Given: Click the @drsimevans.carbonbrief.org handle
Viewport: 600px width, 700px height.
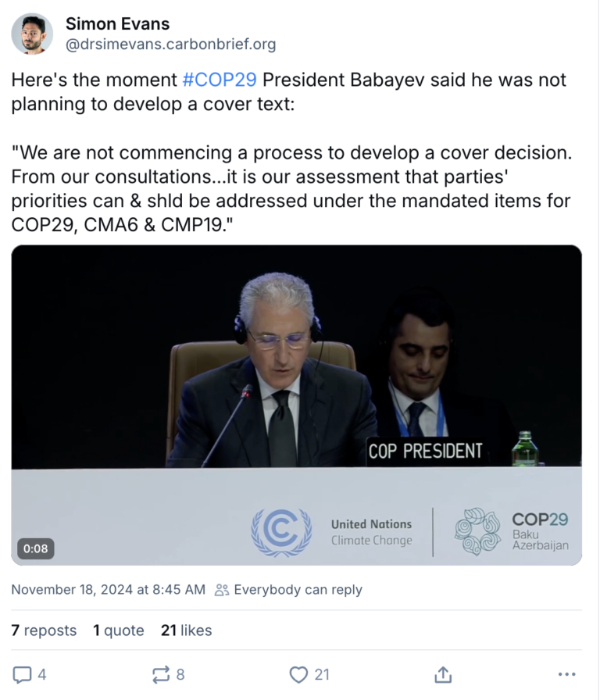Looking at the screenshot, I should (x=170, y=45).
